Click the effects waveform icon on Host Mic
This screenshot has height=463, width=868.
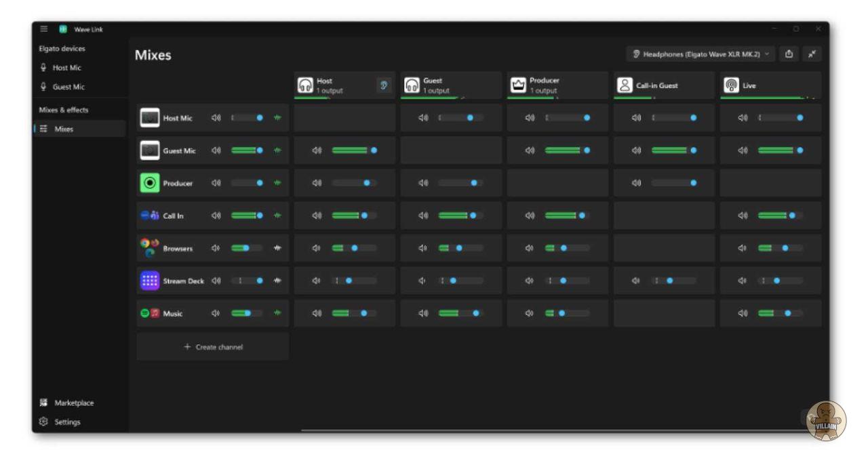277,118
